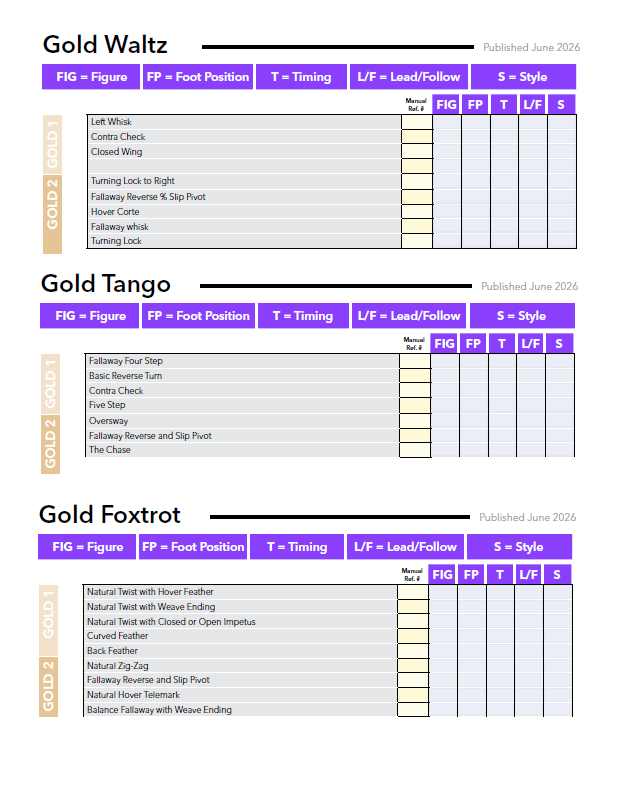Click L/F = Lead/Follow legend in Gold Waltz
Image resolution: width=617 pixels, height=801 pixels.
click(x=409, y=77)
